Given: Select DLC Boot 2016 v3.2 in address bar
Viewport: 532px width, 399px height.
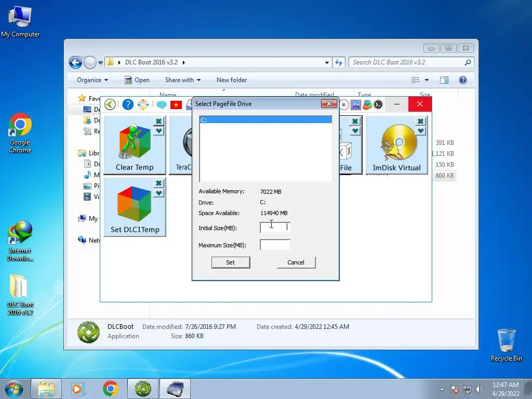Looking at the screenshot, I should [x=151, y=62].
